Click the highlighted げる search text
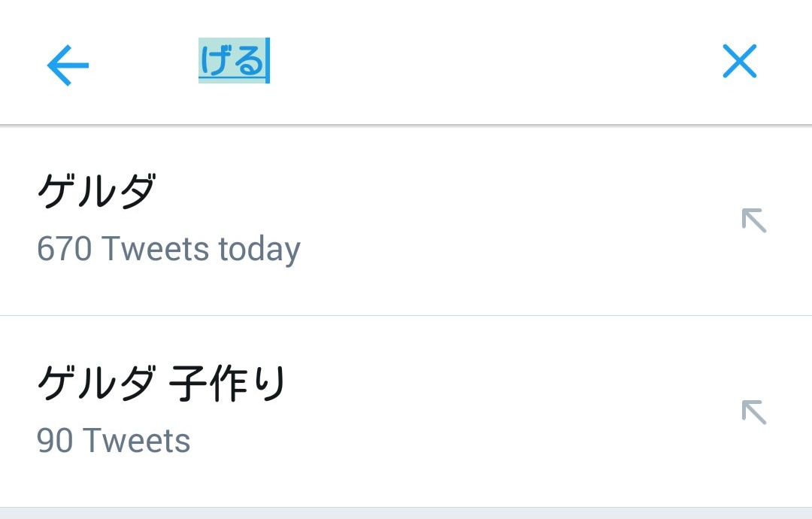This screenshot has height=519, width=812. click(x=232, y=61)
